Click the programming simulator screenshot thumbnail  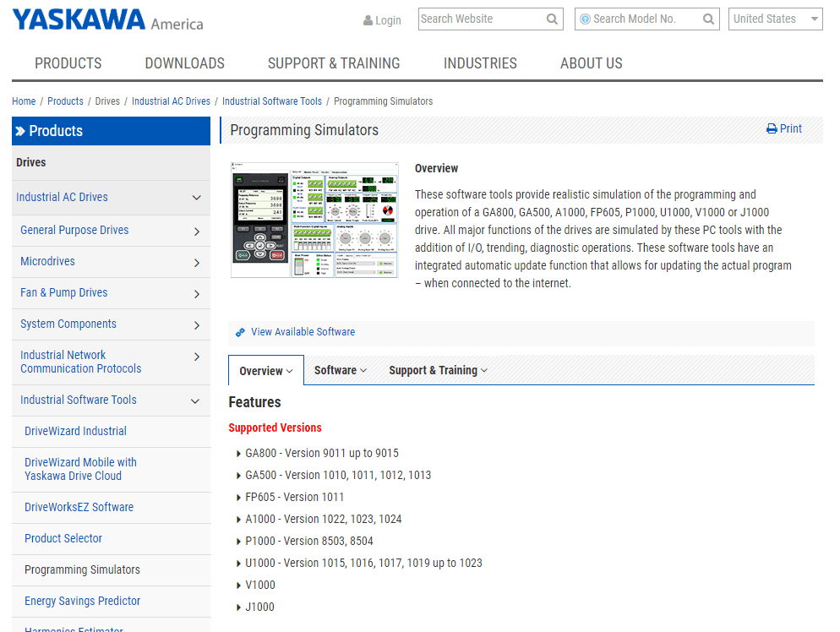click(314, 221)
